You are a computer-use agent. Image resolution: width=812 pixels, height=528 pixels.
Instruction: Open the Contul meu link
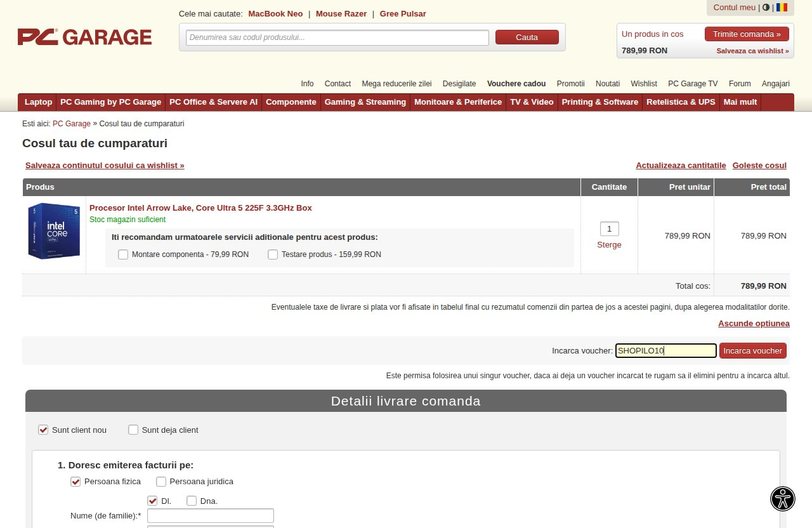(735, 8)
